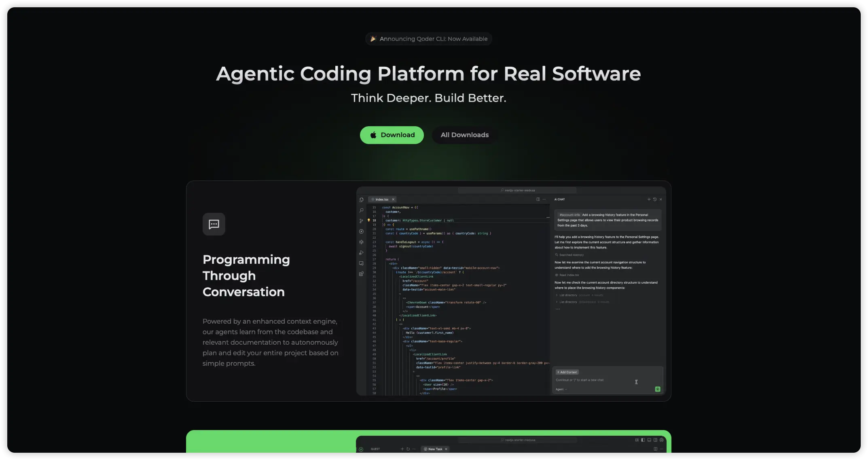Open the editor more actions ellipsis

tap(544, 199)
